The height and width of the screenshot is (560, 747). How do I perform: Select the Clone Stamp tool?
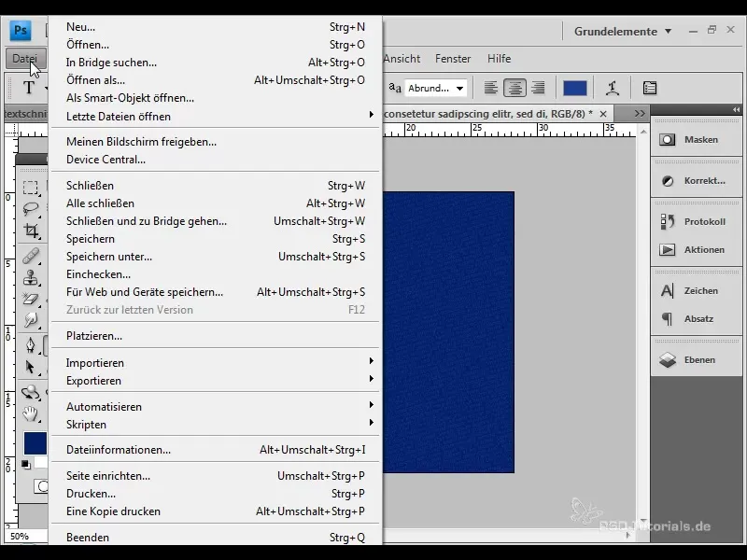(x=31, y=277)
